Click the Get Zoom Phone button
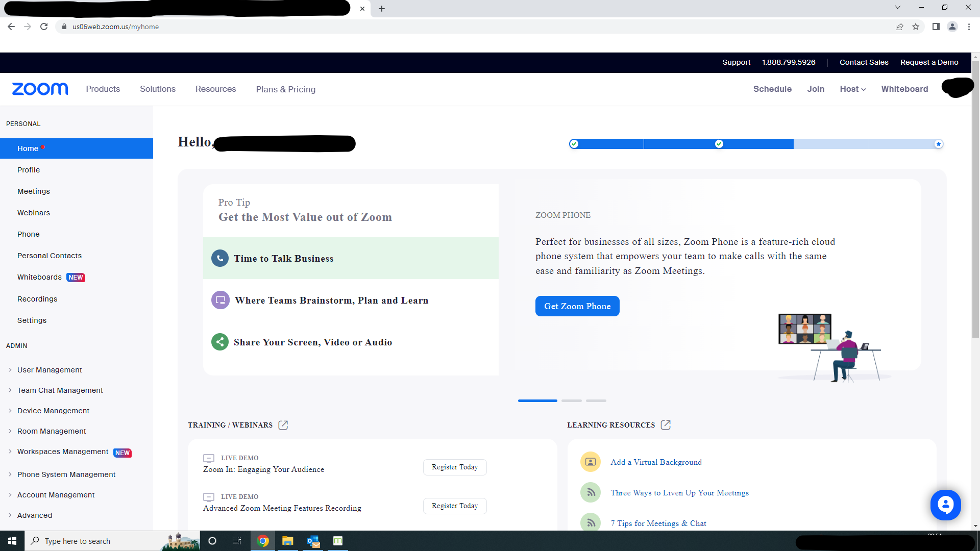The width and height of the screenshot is (980, 551). click(x=577, y=306)
